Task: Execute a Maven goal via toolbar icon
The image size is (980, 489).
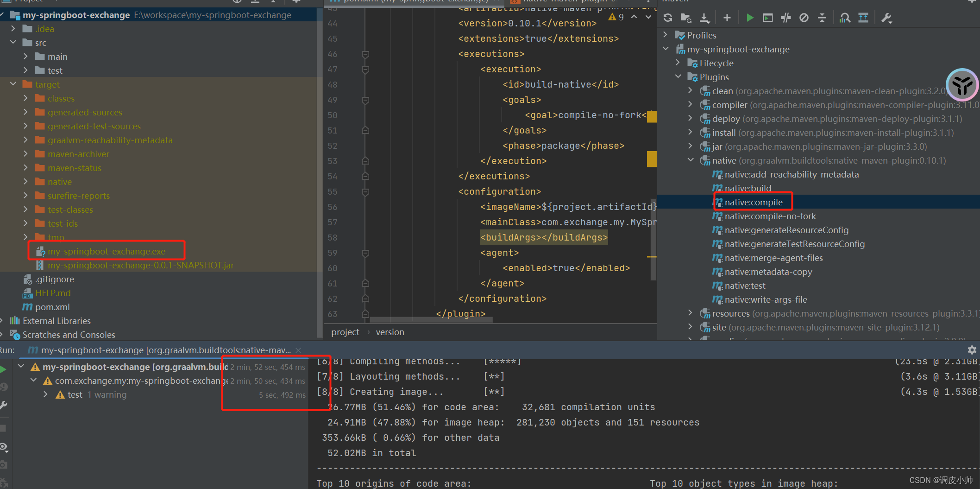Action: click(x=767, y=18)
